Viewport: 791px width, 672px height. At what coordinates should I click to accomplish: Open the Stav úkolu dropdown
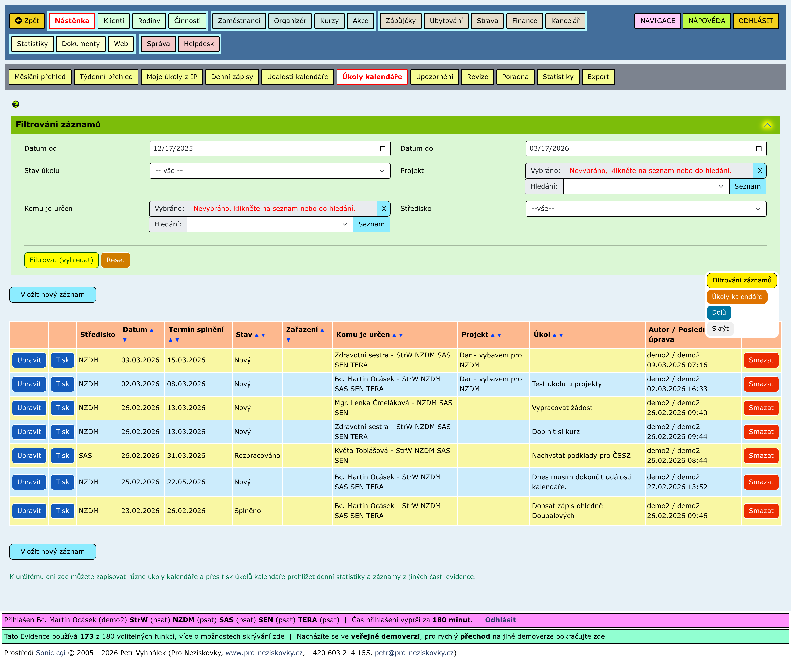(x=269, y=171)
